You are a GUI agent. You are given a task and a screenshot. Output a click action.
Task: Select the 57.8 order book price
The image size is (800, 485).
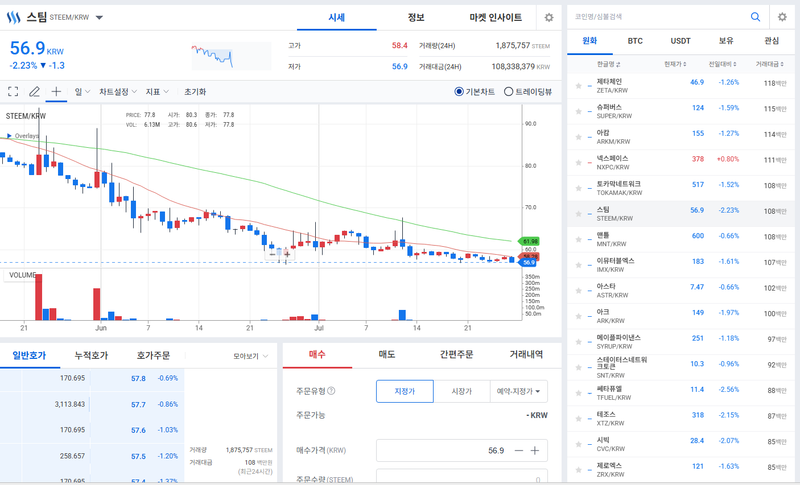pos(138,378)
